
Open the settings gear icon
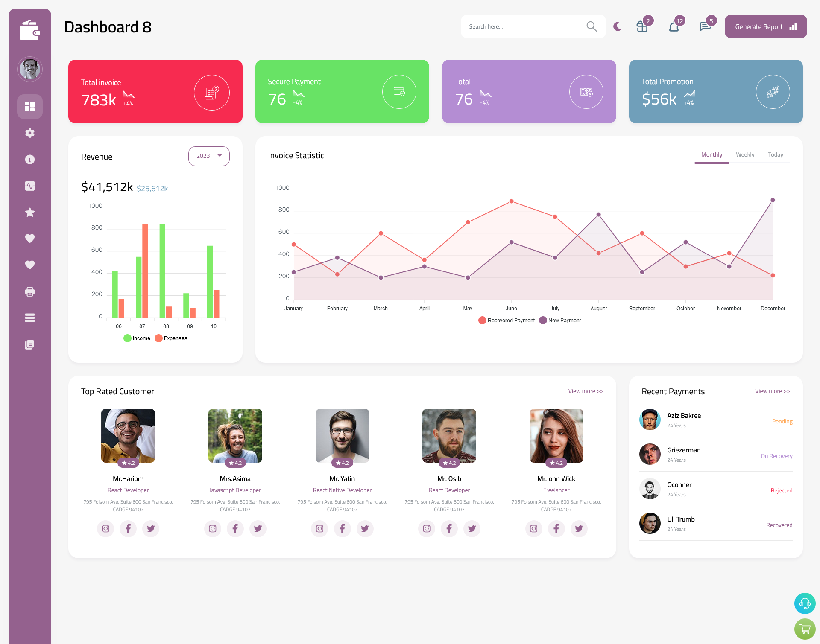pos(30,132)
